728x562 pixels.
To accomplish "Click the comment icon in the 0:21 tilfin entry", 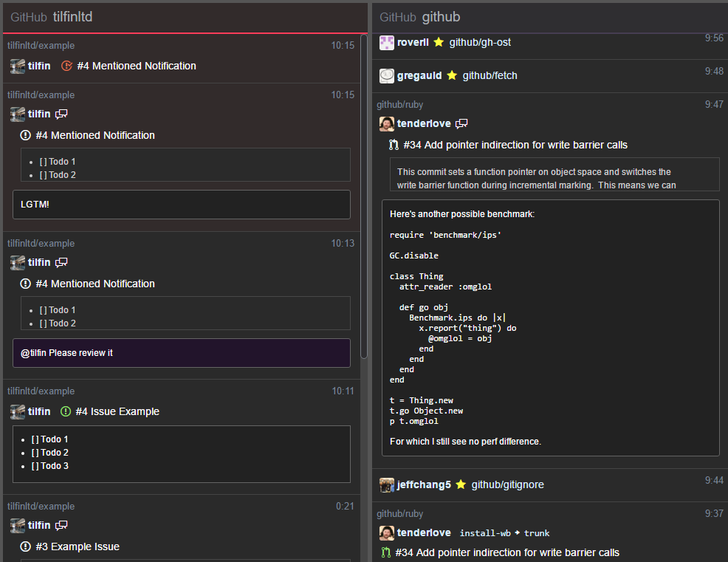I will (61, 525).
